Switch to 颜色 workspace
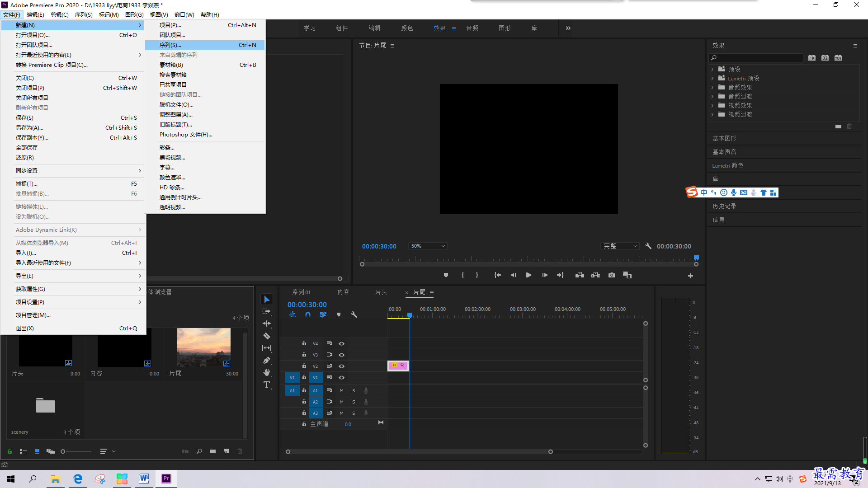868x488 pixels. (x=407, y=28)
